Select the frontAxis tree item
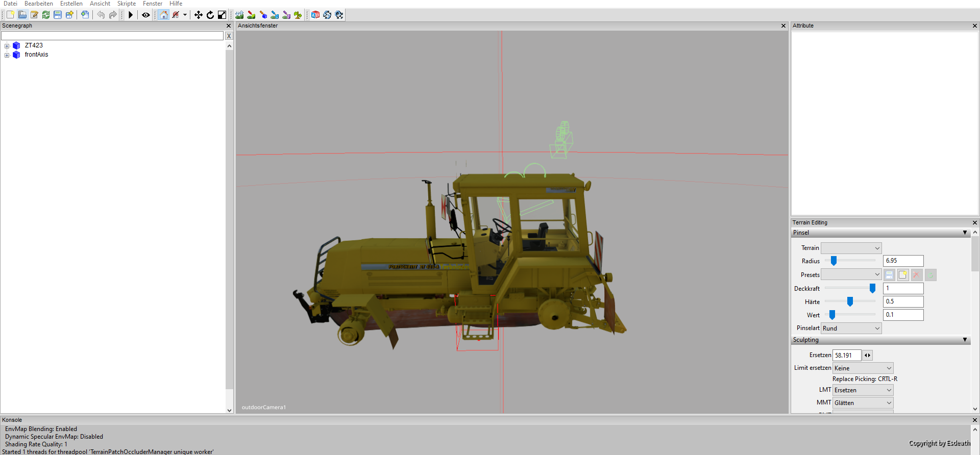The image size is (980, 455). [36, 55]
